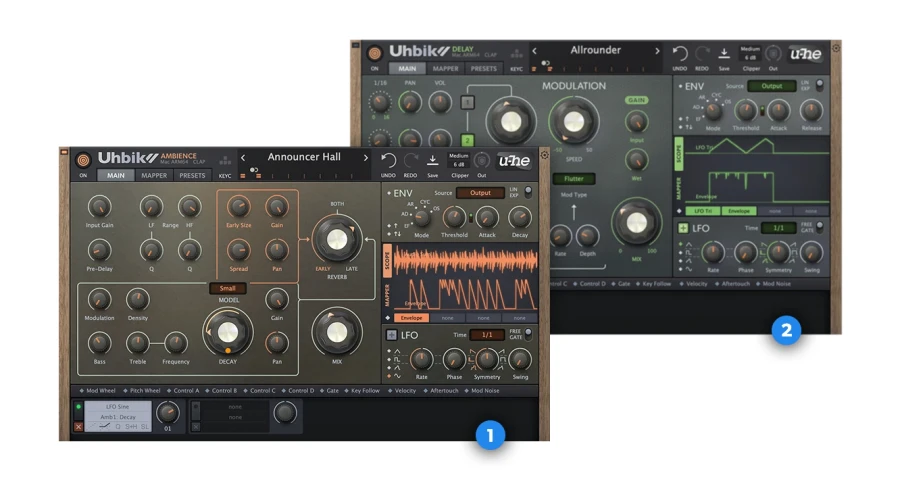Select sine LFO waveform icon in Delay
900x498 pixels.
tap(688, 269)
